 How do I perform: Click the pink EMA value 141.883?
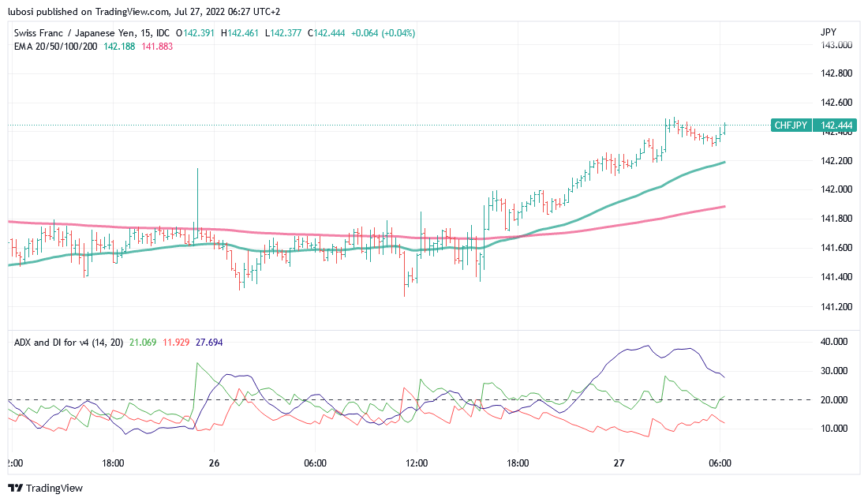pos(157,46)
